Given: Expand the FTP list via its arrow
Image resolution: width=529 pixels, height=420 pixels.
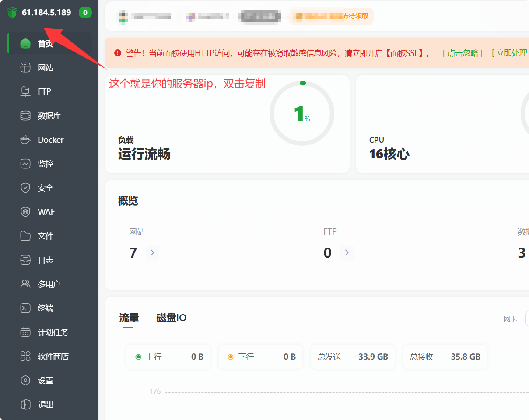Looking at the screenshot, I should coord(347,252).
